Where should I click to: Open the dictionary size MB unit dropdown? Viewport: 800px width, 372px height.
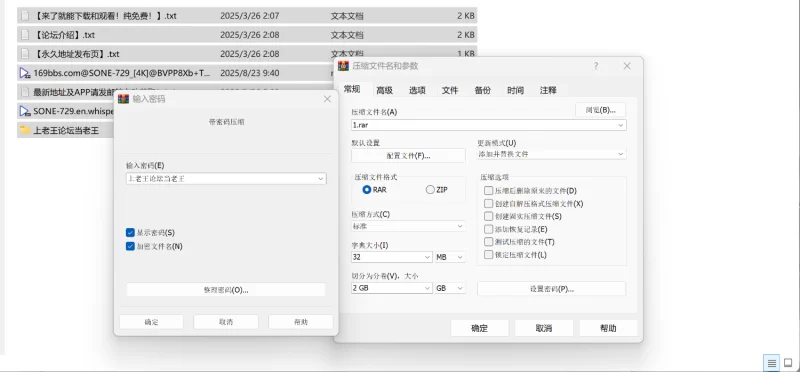tap(460, 257)
